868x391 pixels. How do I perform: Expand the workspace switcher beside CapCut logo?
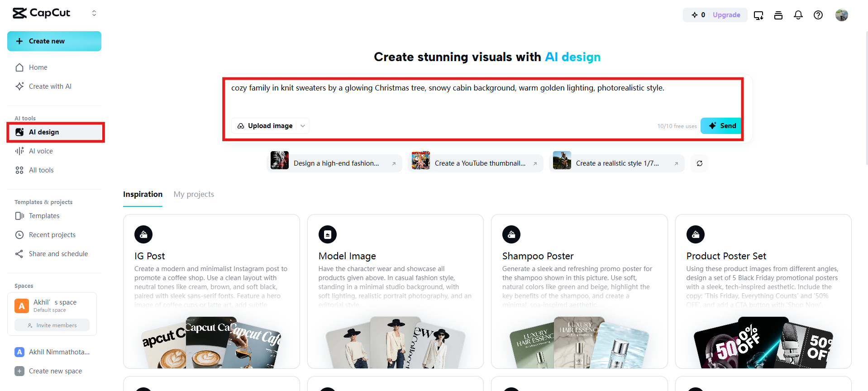pyautogui.click(x=94, y=13)
